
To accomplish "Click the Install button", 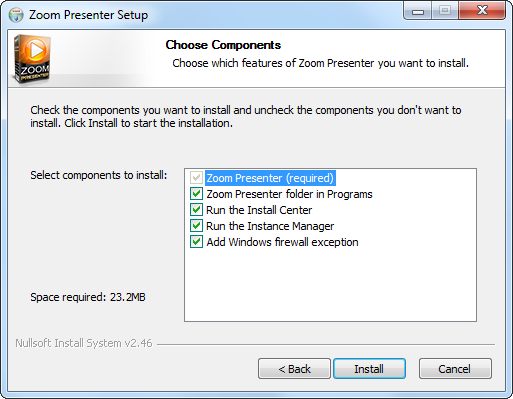I will (x=369, y=369).
